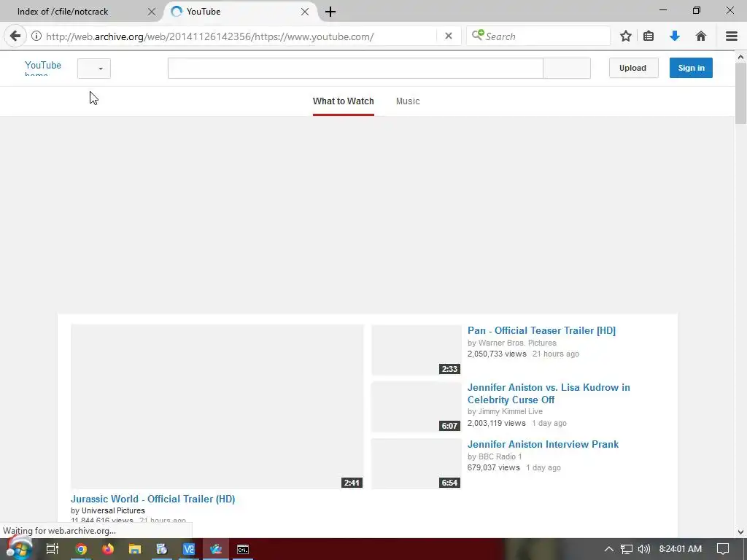Image resolution: width=747 pixels, height=560 pixels.
Task: Click the active browser icon in the taskbar
Action: tap(216, 549)
